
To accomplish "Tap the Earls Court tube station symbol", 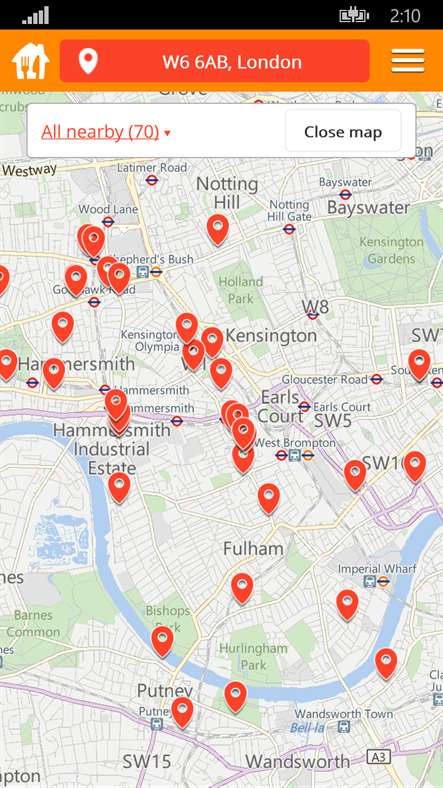I will [304, 407].
